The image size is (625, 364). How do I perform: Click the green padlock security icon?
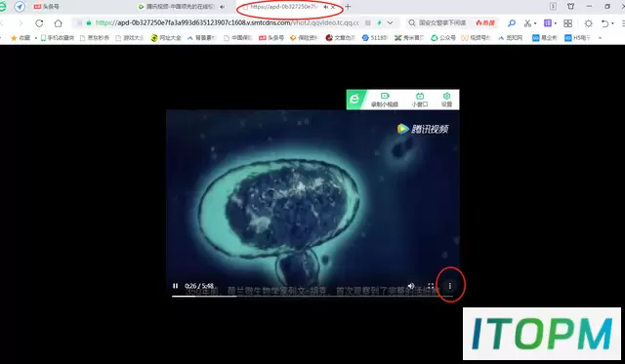pyautogui.click(x=89, y=22)
